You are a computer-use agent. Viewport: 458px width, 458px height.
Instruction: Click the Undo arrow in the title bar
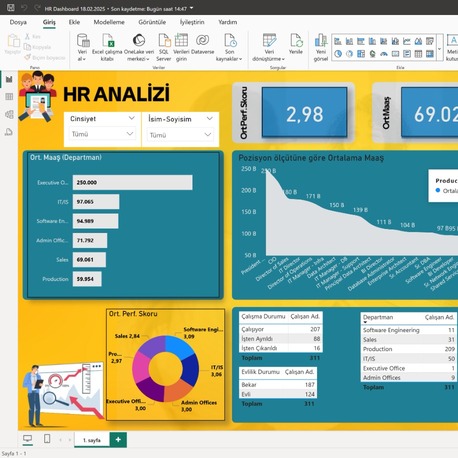pos(24,8)
